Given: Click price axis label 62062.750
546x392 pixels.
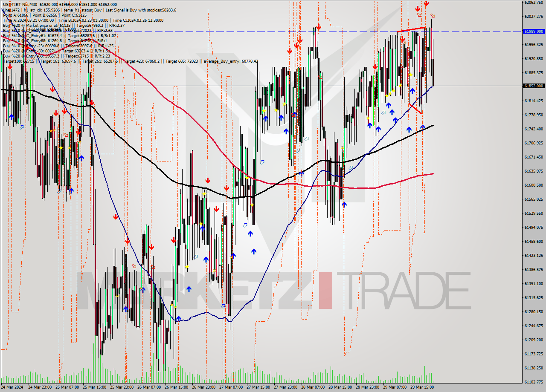Looking at the screenshot, I should point(534,2).
